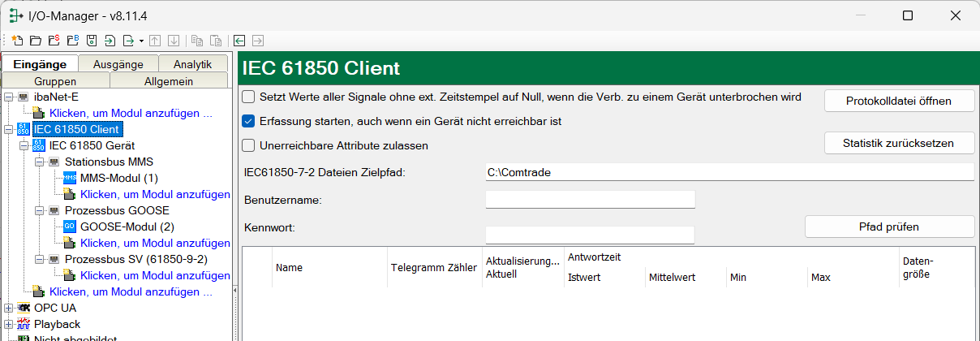Image resolution: width=980 pixels, height=341 pixels.
Task: Click the new I/O configuration icon
Action: pyautogui.click(x=17, y=40)
